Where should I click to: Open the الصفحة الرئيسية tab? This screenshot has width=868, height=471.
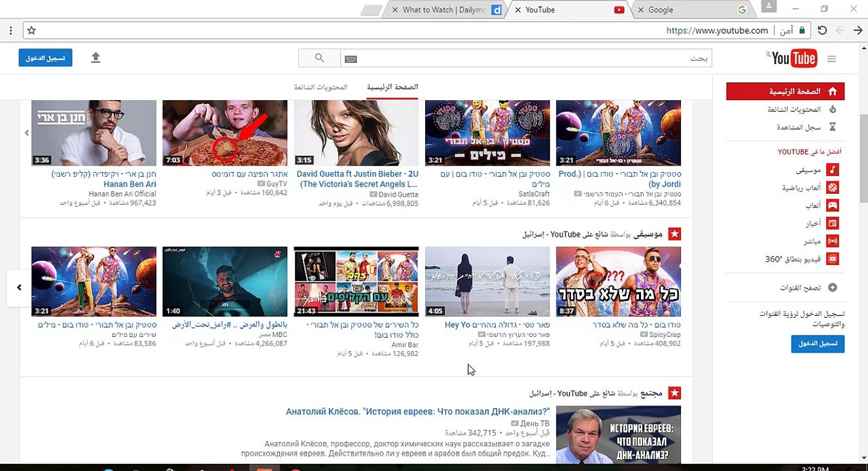(392, 87)
